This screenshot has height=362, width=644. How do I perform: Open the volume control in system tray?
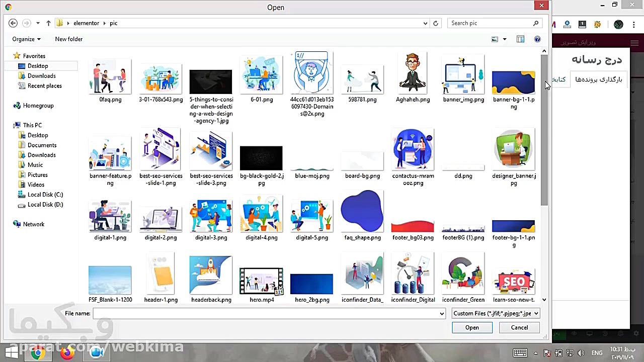tap(581, 353)
